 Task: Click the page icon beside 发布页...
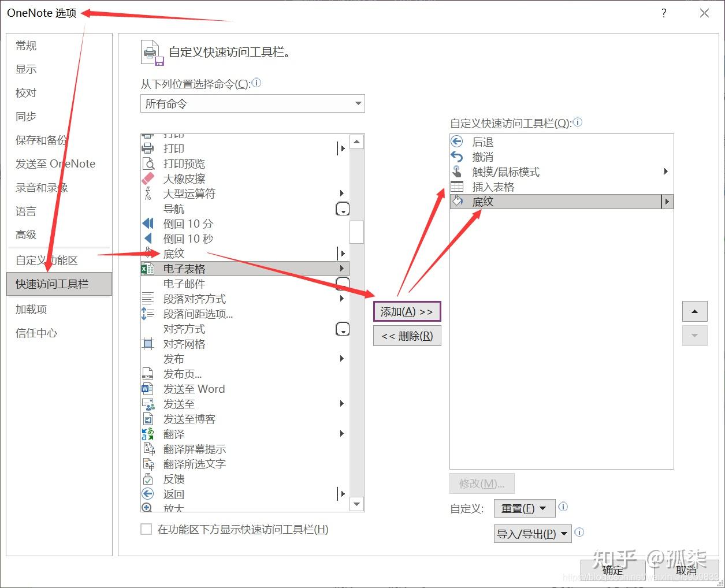[x=148, y=374]
